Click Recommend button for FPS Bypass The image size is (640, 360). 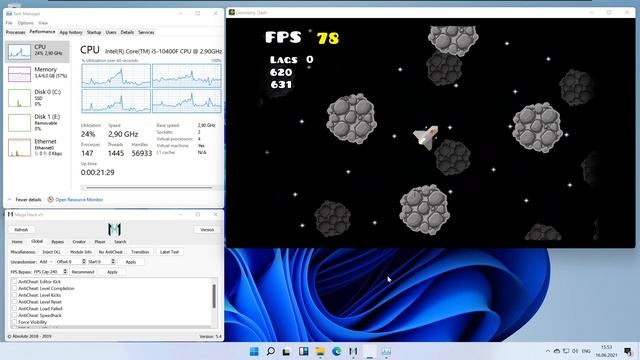coord(83,272)
